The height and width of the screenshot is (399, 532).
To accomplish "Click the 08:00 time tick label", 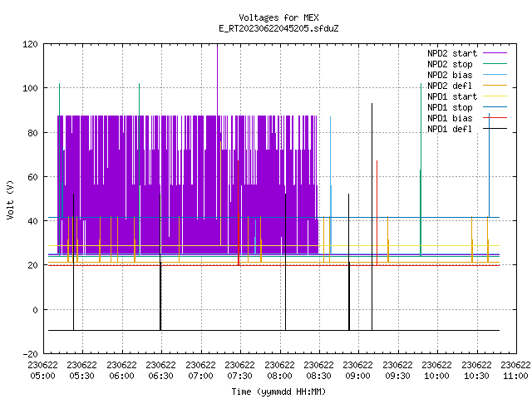I will coord(279,376).
